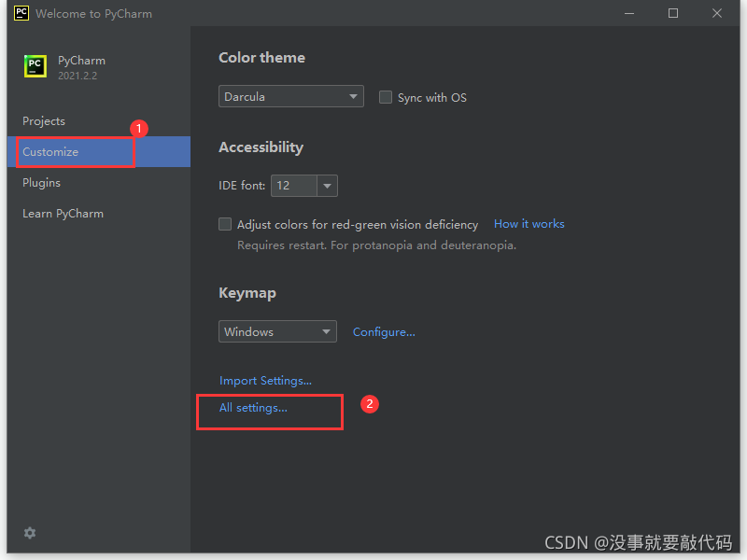This screenshot has height=560, width=747.
Task: Click the Configure... keymap link
Action: 384,332
